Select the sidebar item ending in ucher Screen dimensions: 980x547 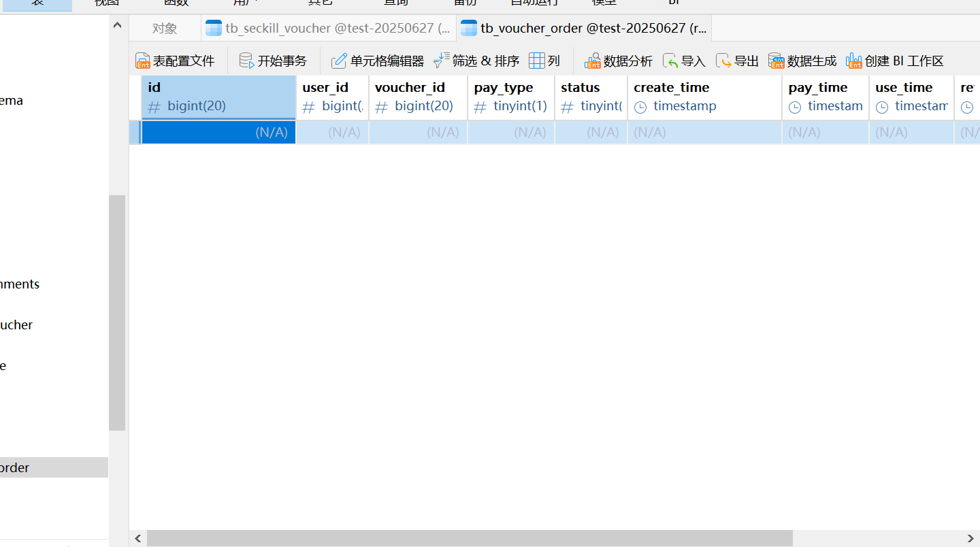point(16,325)
